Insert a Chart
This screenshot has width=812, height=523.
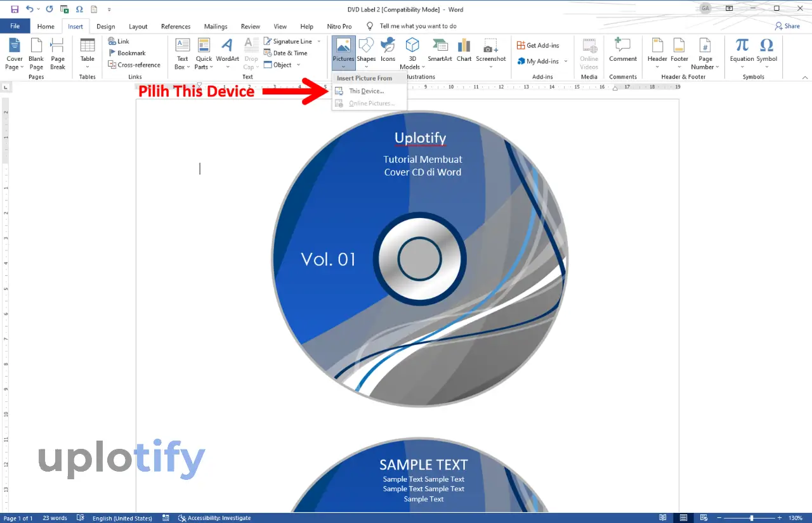coord(464,50)
